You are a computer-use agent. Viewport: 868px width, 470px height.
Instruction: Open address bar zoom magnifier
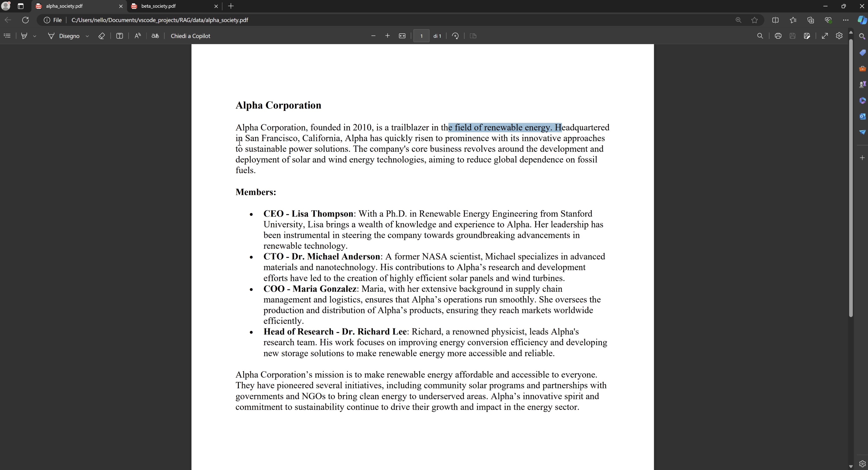pos(738,20)
